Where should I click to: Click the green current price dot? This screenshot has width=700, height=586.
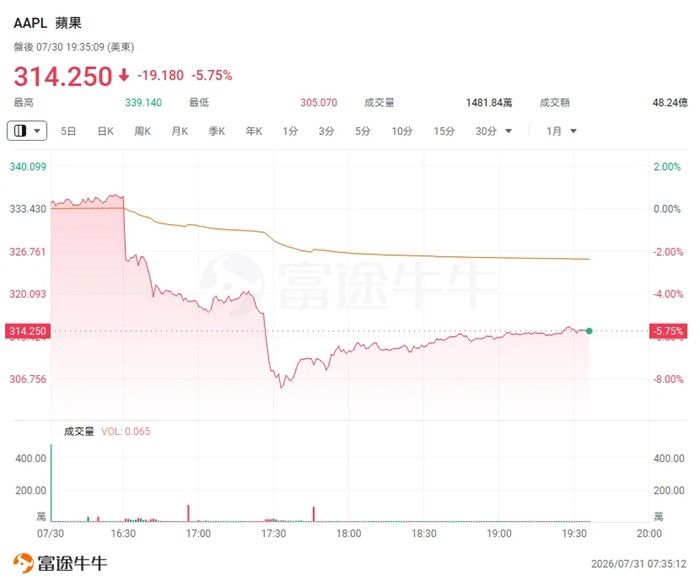[x=589, y=331]
